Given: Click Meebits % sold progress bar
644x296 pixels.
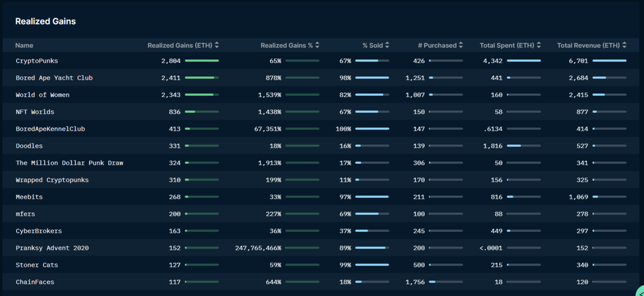Looking at the screenshot, I should coord(372,197).
